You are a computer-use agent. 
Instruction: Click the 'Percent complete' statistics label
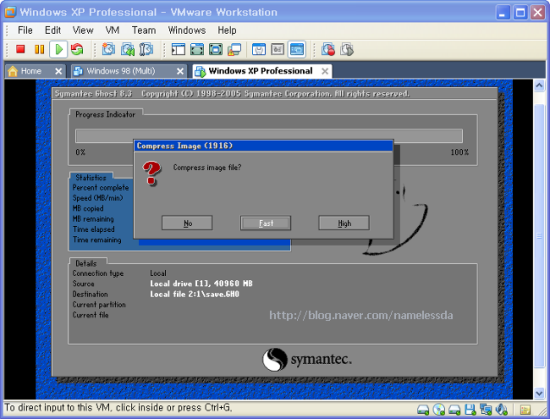click(x=101, y=188)
